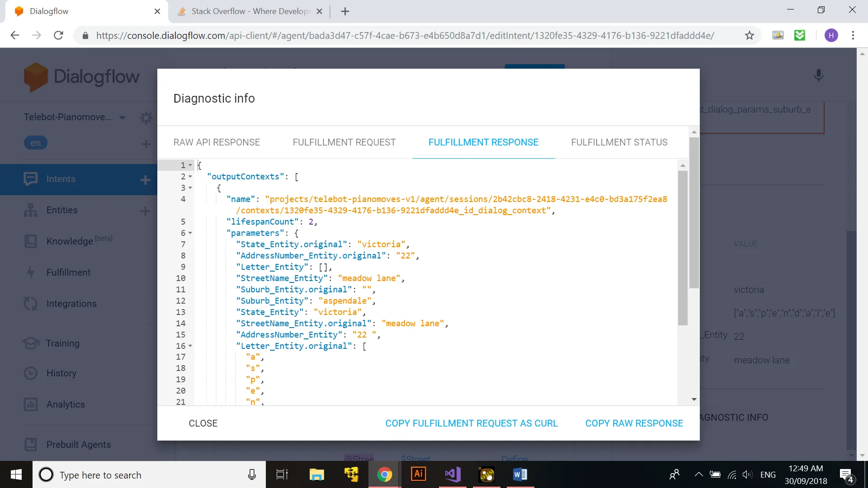The width and height of the screenshot is (868, 488).
Task: Bookmark page with star icon
Action: [x=750, y=35]
